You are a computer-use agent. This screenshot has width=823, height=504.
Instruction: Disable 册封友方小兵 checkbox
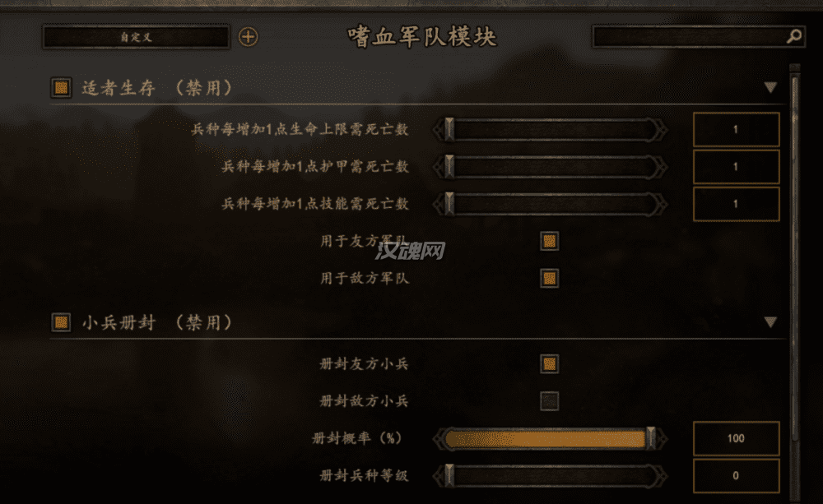(x=550, y=364)
